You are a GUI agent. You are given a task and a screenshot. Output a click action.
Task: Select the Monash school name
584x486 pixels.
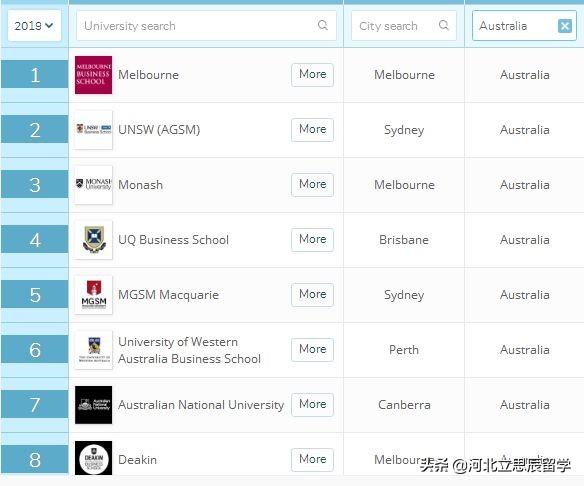[140, 185]
